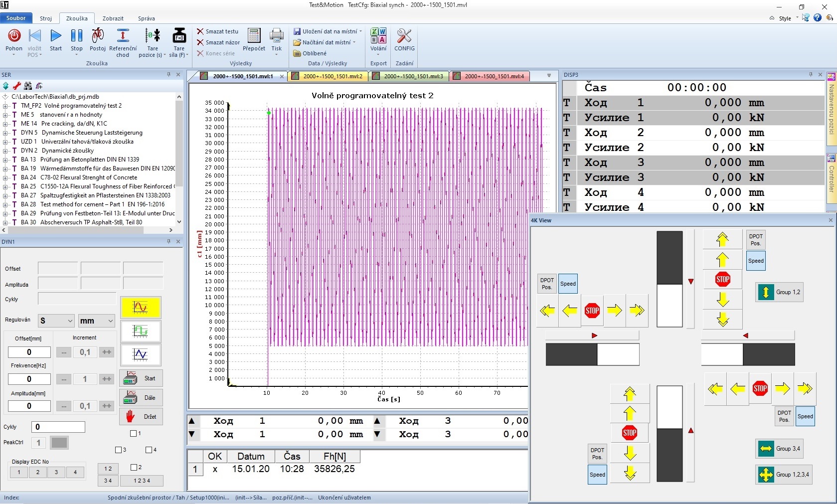
Task: Select the sine waveform icon
Action: coord(141,307)
